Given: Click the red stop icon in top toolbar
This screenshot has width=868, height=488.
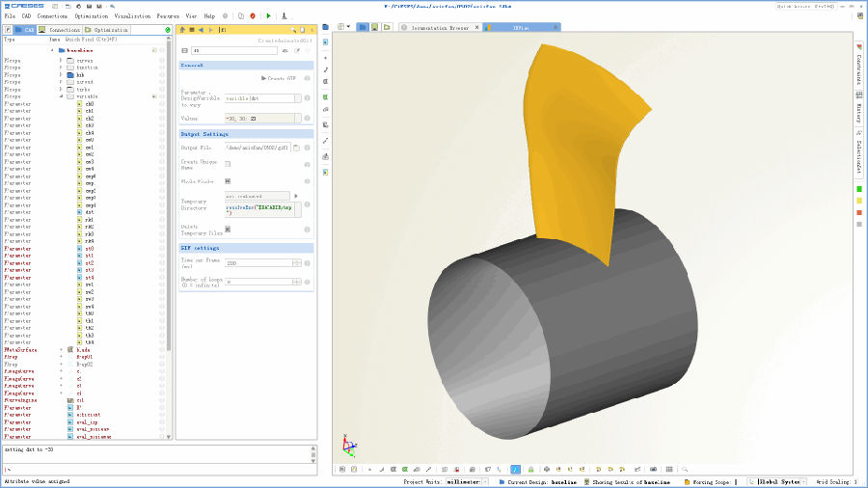Looking at the screenshot, I should click(x=253, y=16).
